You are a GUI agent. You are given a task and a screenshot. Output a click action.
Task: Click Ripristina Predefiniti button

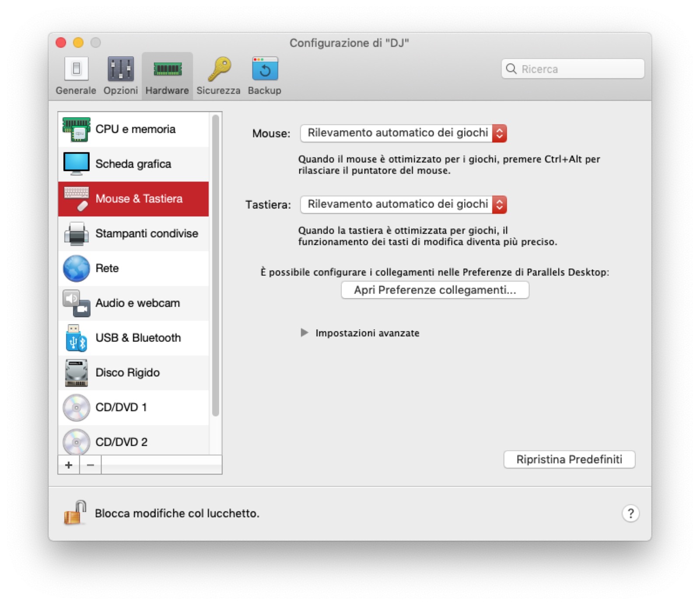569,459
